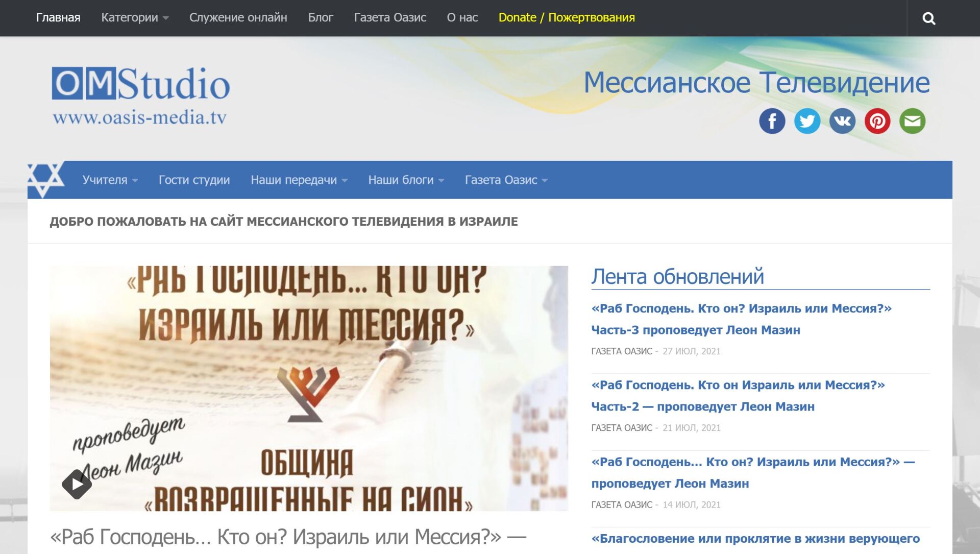Click the date 21 ИЮЛ, 2021
This screenshot has height=554, width=980.
692,428
